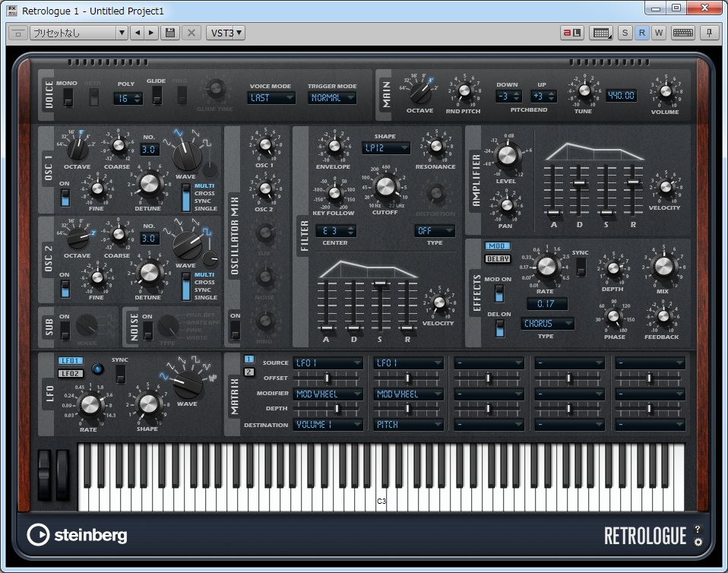Select the LFO1 tab

click(x=71, y=361)
